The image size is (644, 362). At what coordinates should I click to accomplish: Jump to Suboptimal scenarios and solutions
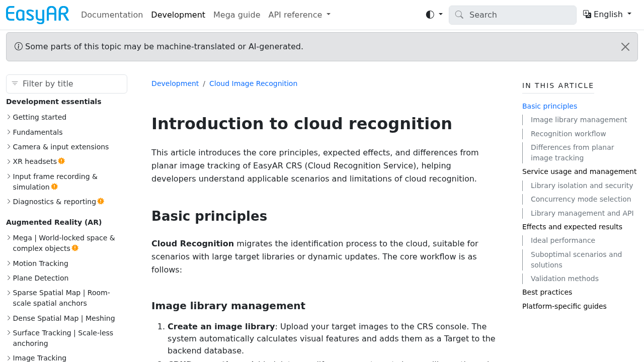[576, 259]
